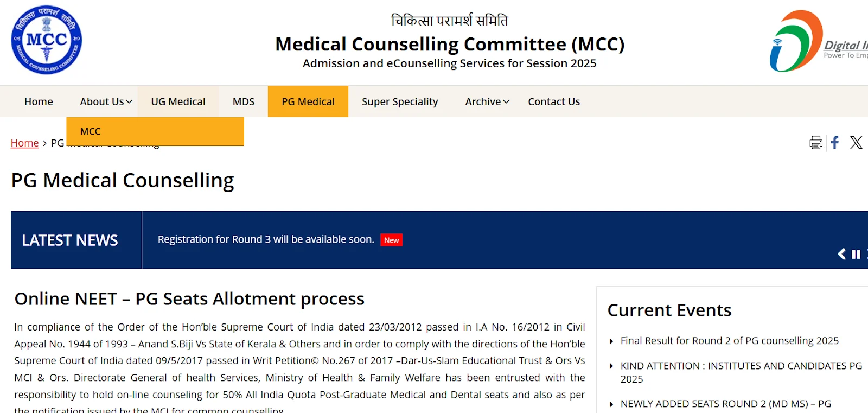Viewport: 868px width, 413px height.
Task: Switch to the PG Medical tab
Action: point(308,101)
